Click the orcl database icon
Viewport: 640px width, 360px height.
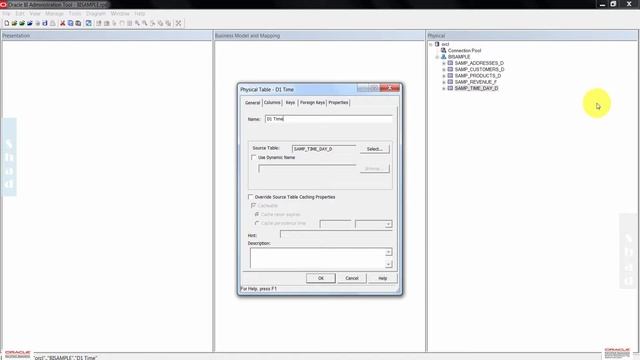437,44
